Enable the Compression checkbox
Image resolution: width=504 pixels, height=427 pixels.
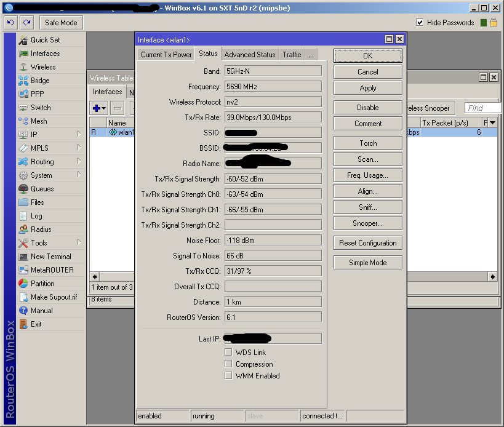point(228,364)
